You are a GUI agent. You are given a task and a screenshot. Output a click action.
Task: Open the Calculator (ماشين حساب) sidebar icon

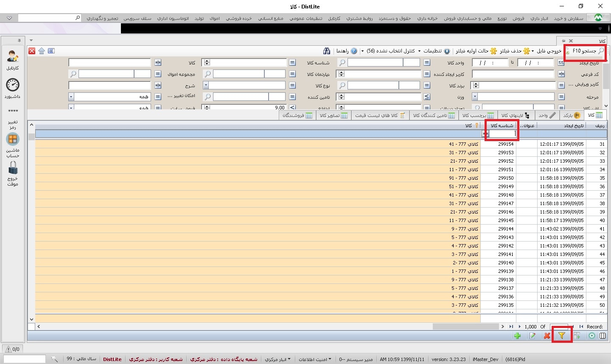coord(13,139)
